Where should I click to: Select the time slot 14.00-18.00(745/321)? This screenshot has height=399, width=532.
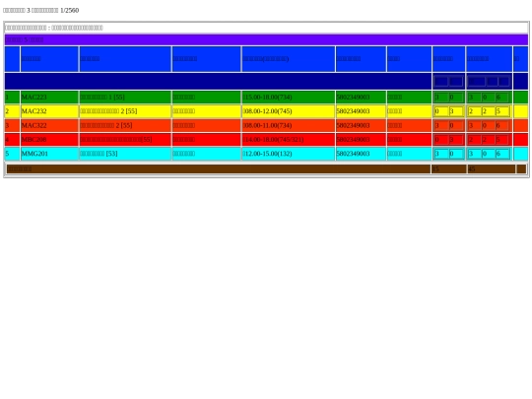point(274,140)
